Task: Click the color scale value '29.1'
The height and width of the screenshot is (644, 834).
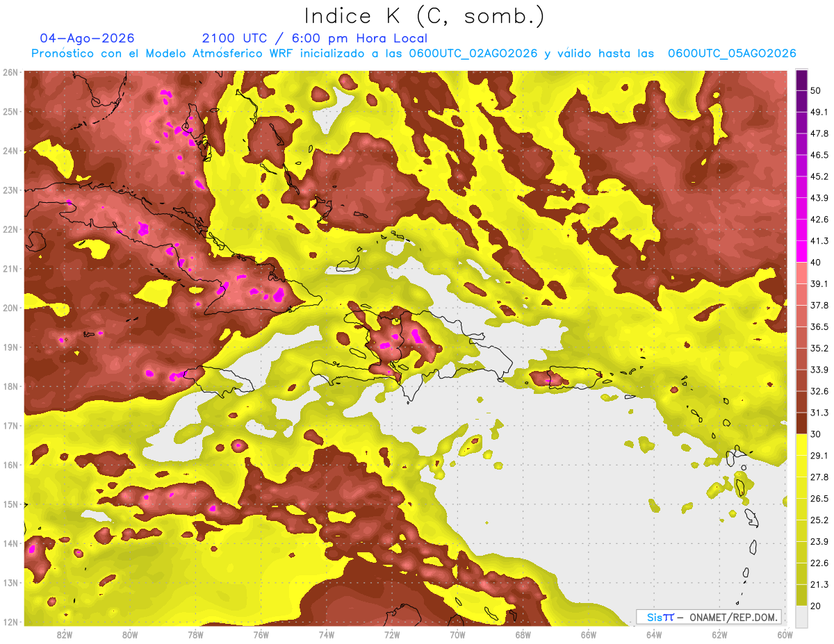Action: pyautogui.click(x=820, y=455)
